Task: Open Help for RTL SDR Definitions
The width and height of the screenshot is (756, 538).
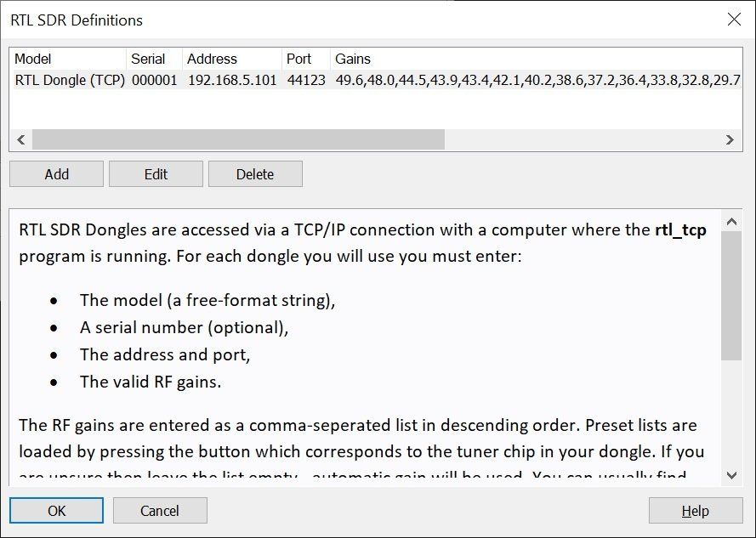Action: click(x=695, y=511)
